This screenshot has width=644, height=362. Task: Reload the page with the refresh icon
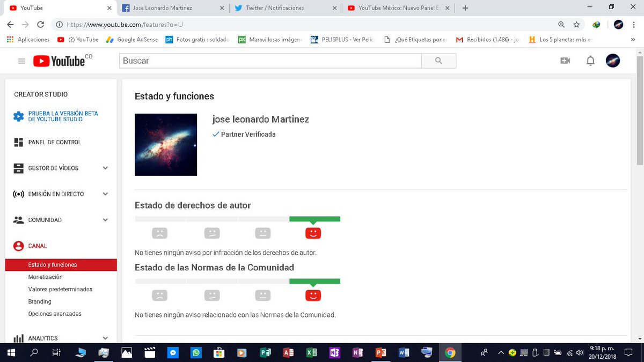tap(40, 24)
